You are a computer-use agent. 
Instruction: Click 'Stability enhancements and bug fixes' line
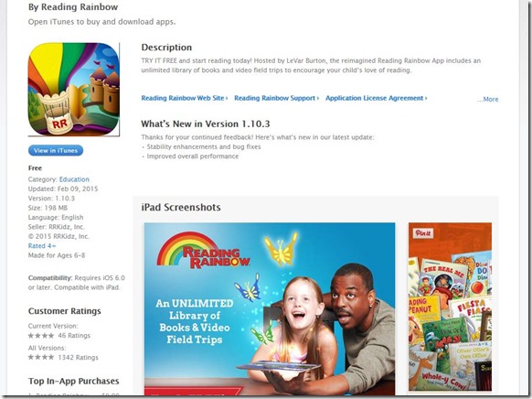pos(204,147)
